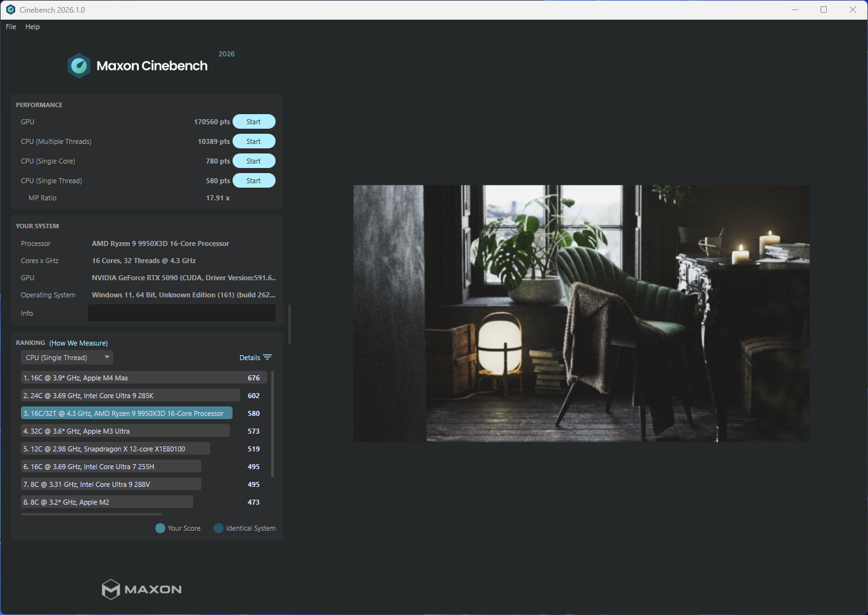Click the rendered room scene preview

pos(581,313)
